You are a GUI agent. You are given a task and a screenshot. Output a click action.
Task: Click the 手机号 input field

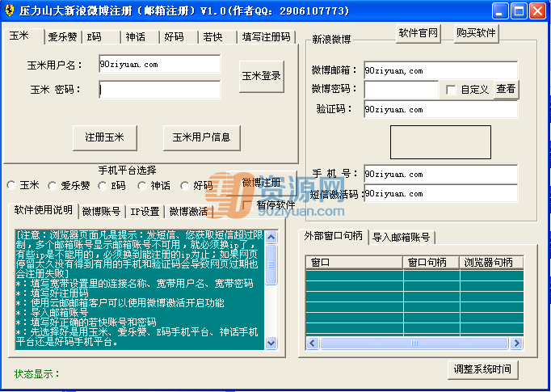(x=441, y=174)
